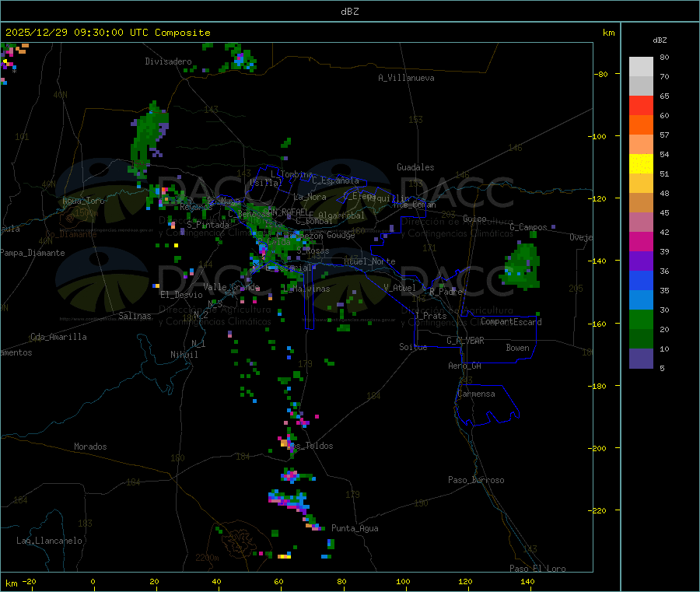
Task: Click the La_Nora map label
Action: pyautogui.click(x=310, y=197)
